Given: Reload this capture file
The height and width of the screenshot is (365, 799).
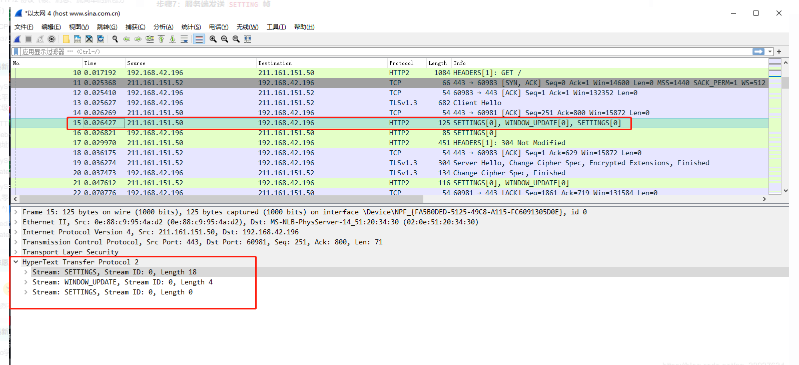Looking at the screenshot, I should click(100, 39).
